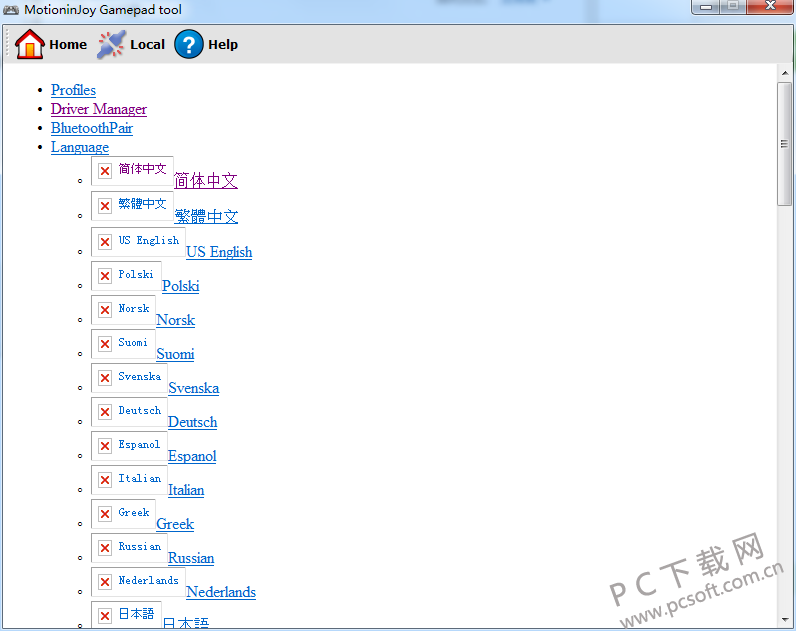Choose the Svenska language link
Screen dimensions: 796x631
pos(193,388)
